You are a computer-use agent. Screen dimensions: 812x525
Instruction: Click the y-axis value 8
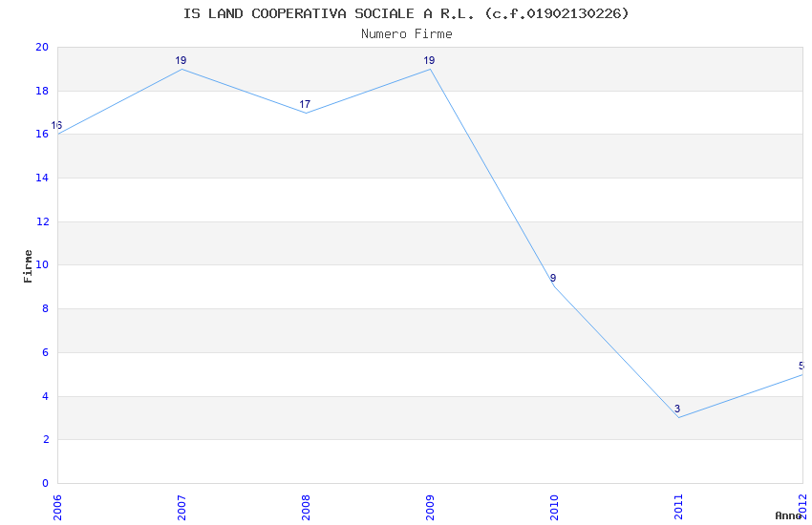(46, 308)
